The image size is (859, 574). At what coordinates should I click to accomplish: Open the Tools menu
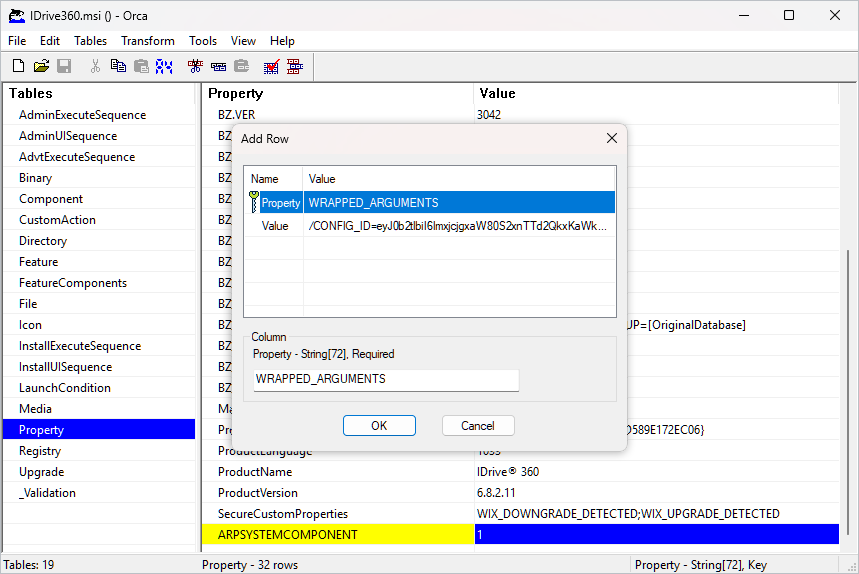(203, 41)
